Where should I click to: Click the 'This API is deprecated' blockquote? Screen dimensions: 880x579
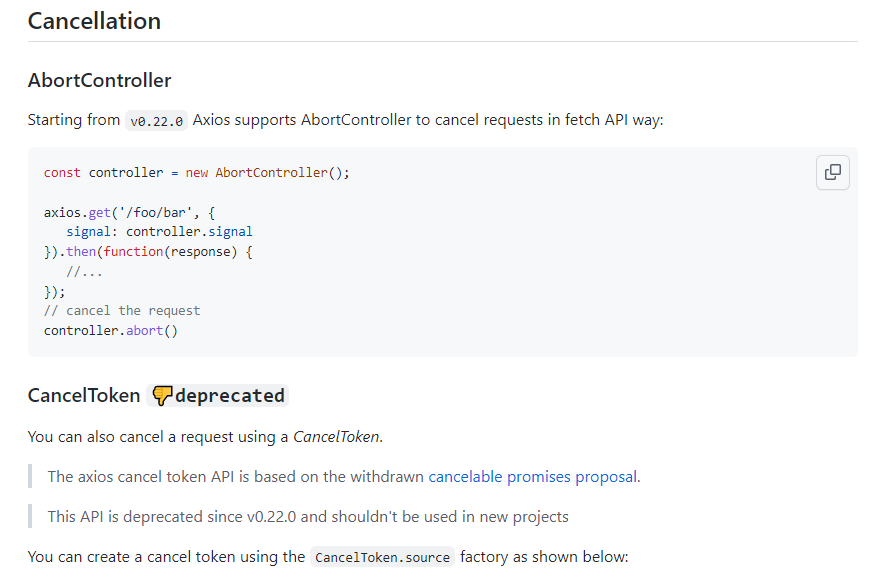click(x=308, y=517)
